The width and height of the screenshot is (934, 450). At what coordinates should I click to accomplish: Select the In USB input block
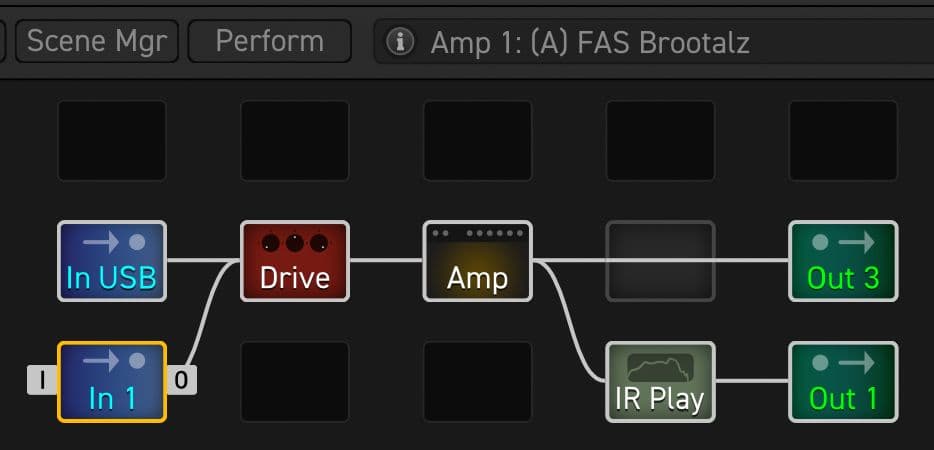pos(112,261)
